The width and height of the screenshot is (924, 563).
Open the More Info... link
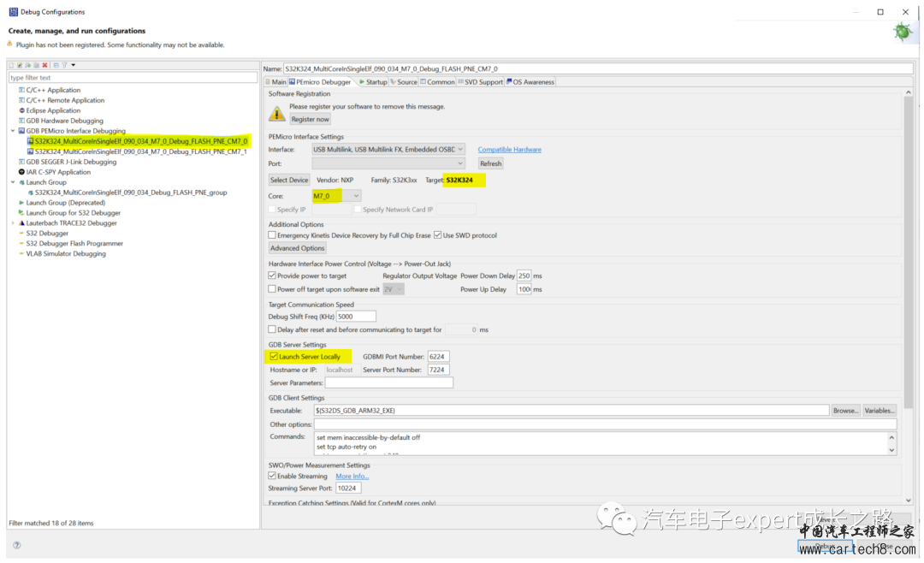point(352,476)
